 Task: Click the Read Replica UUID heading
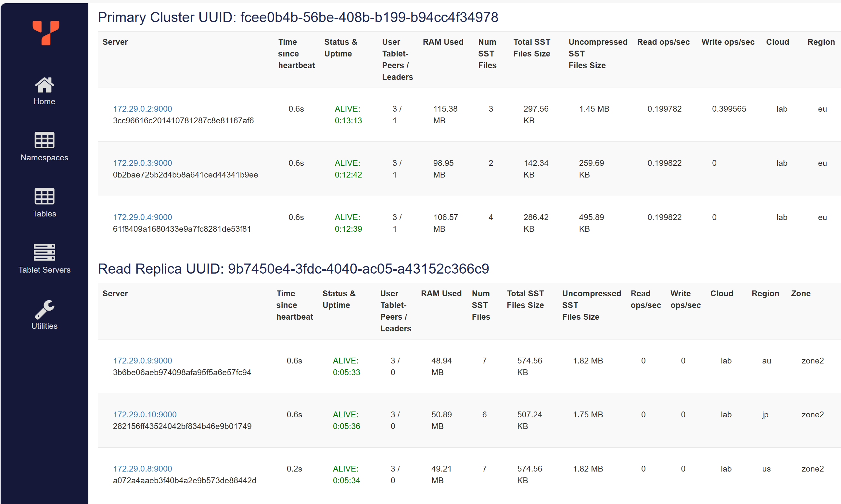(x=293, y=269)
